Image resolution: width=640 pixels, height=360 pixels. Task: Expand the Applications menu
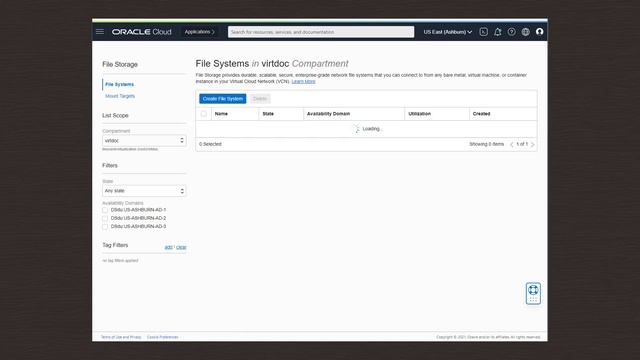click(x=200, y=32)
